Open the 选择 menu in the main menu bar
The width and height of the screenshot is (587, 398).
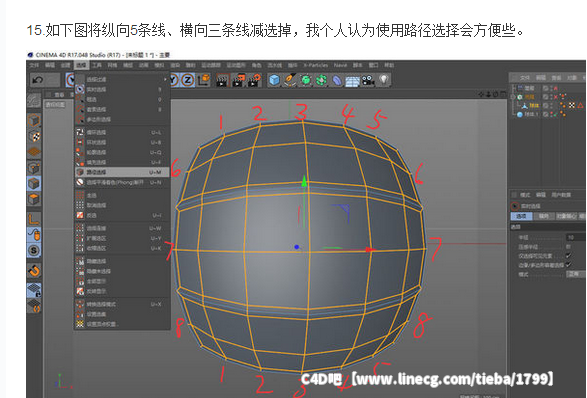pyautogui.click(x=81, y=65)
